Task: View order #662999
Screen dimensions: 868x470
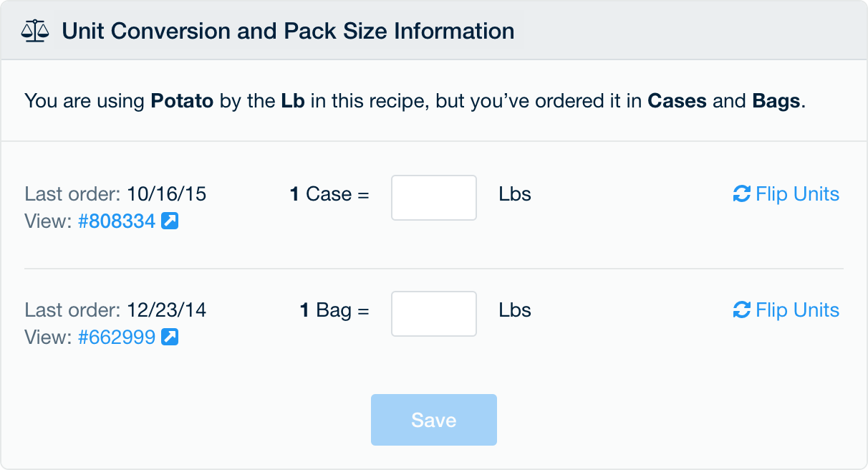Action: pos(117,337)
